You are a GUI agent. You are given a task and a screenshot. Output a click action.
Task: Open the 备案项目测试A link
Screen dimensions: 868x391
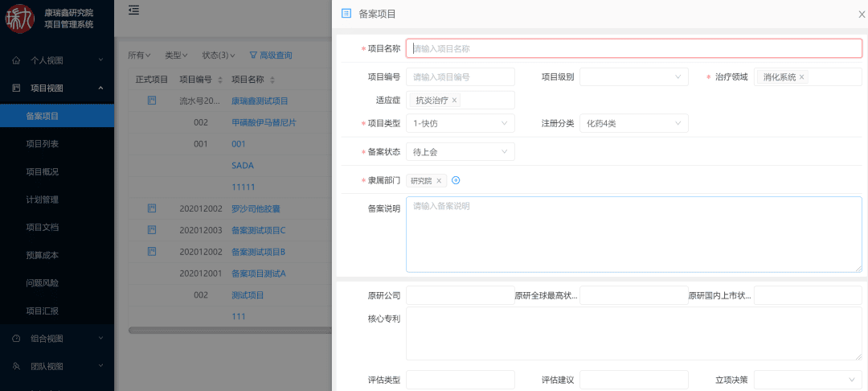(259, 274)
